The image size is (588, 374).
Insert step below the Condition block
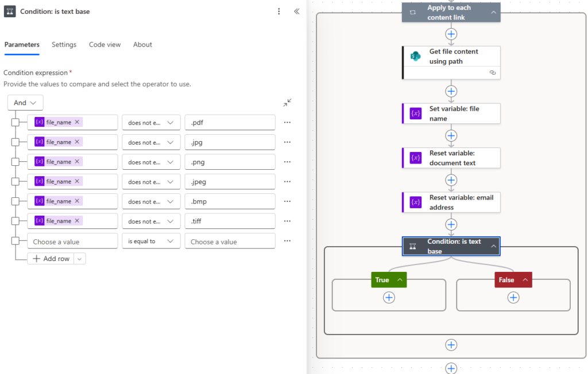tap(451, 345)
